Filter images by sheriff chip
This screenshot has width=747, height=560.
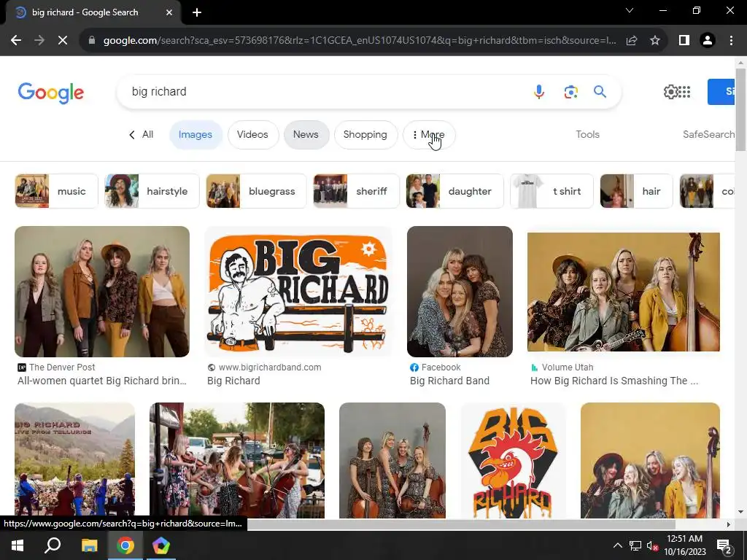point(356,191)
